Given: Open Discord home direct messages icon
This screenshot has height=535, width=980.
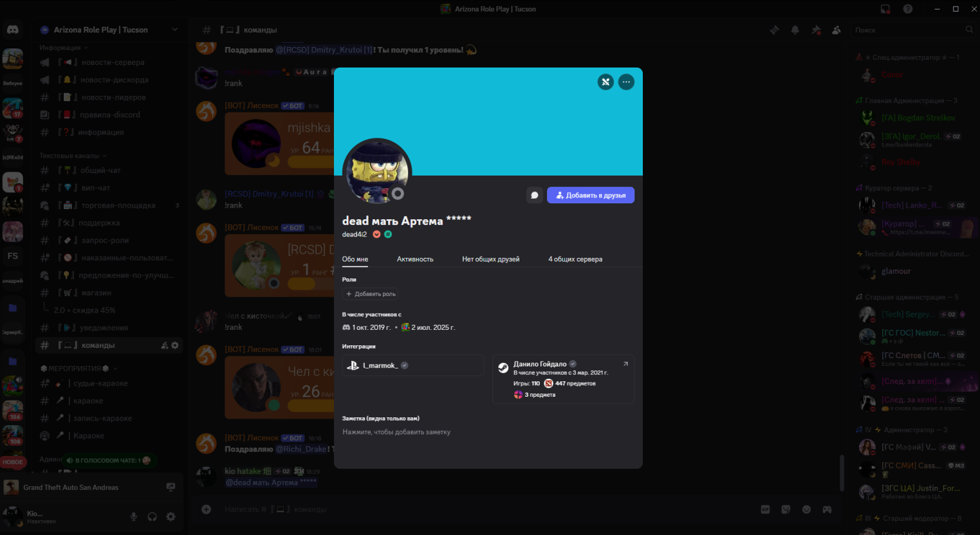Looking at the screenshot, I should click(13, 30).
